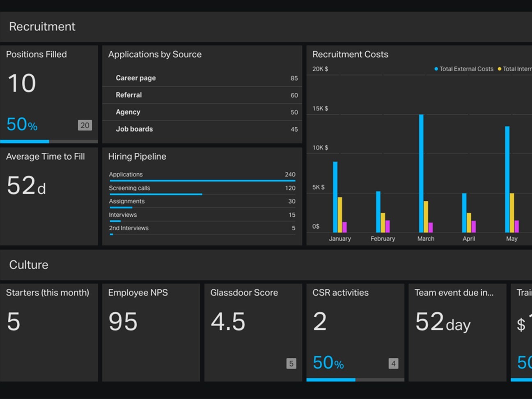532x399 pixels.
Task: Click the Positions Filled progress bar
Action: [x=49, y=142]
